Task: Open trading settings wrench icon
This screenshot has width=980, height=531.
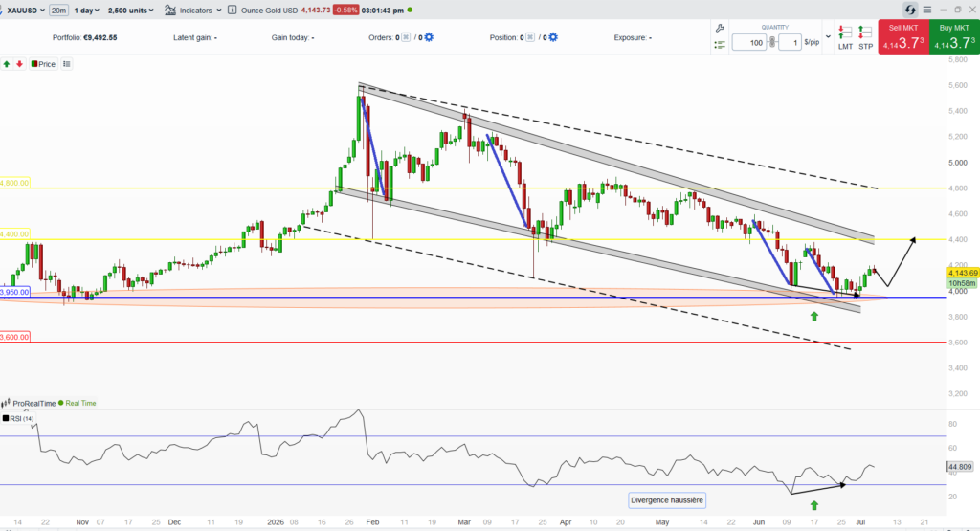Action: point(720,28)
